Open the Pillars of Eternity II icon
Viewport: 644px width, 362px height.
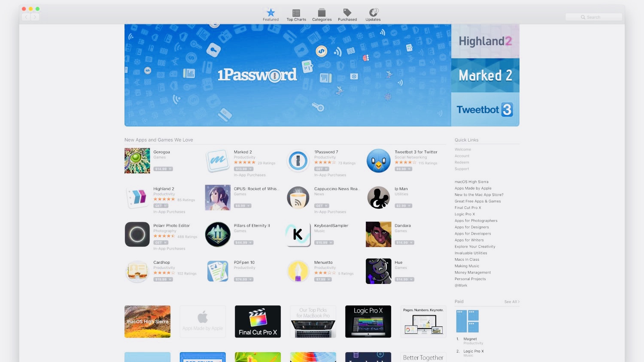(x=218, y=235)
